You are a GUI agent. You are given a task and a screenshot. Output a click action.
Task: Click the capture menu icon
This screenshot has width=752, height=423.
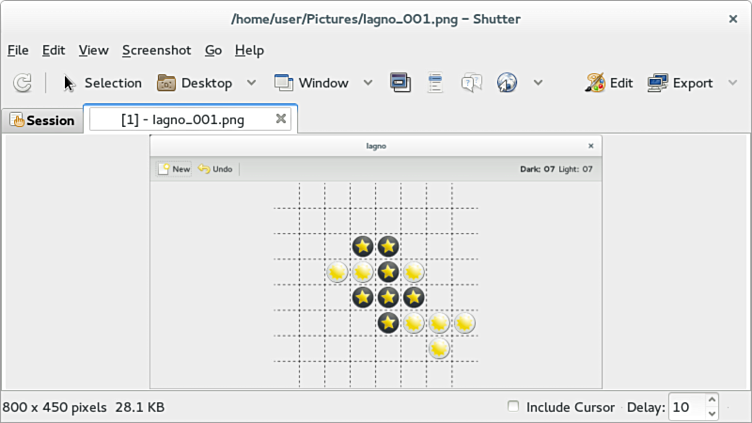coord(435,83)
